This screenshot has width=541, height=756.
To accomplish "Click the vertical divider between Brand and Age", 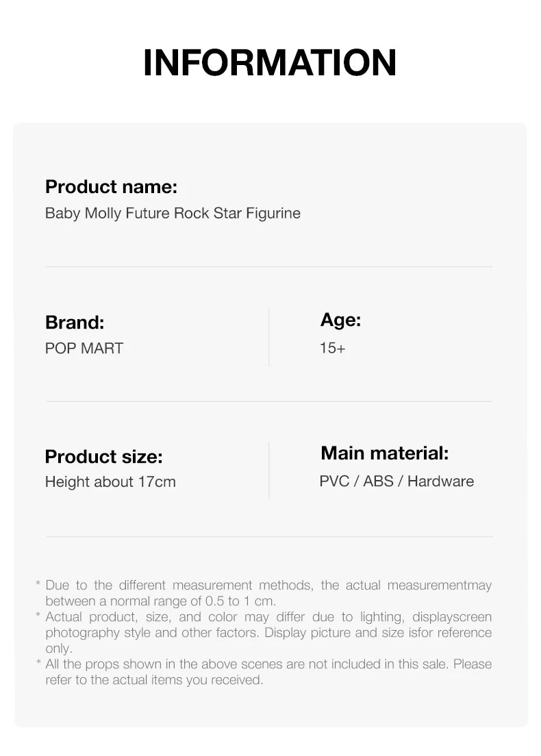I will (269, 336).
